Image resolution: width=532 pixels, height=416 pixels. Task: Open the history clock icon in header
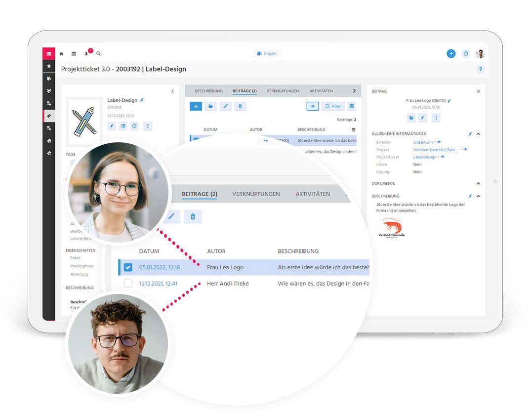click(465, 54)
